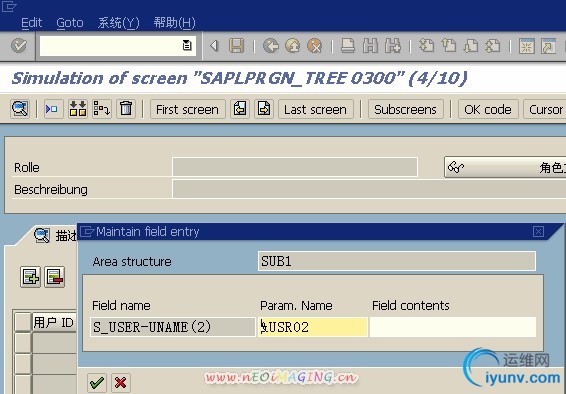Click the next screen page icon
The width and height of the screenshot is (566, 394).
264,109
